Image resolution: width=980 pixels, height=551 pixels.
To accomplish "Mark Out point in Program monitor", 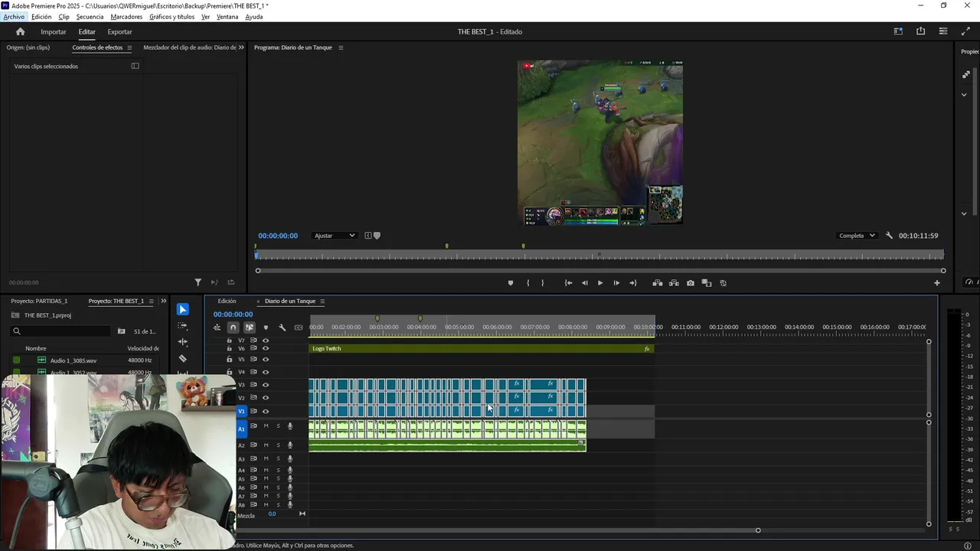I will pyautogui.click(x=543, y=283).
